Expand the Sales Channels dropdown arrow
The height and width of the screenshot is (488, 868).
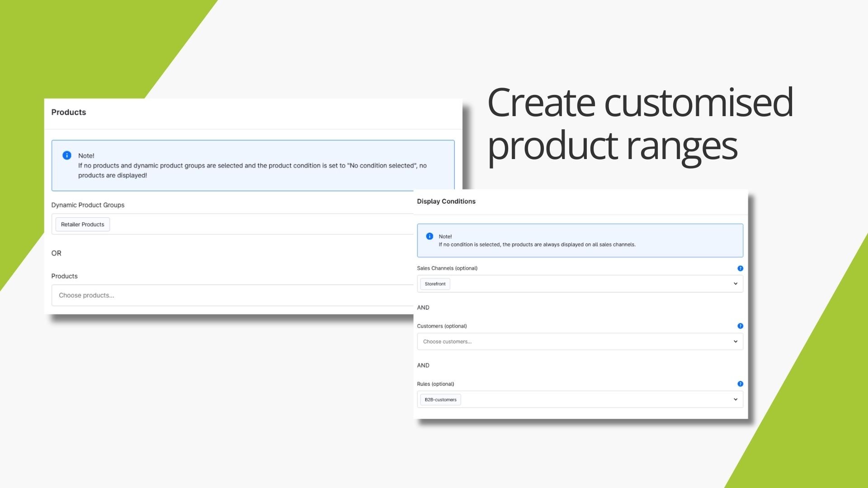pos(735,284)
